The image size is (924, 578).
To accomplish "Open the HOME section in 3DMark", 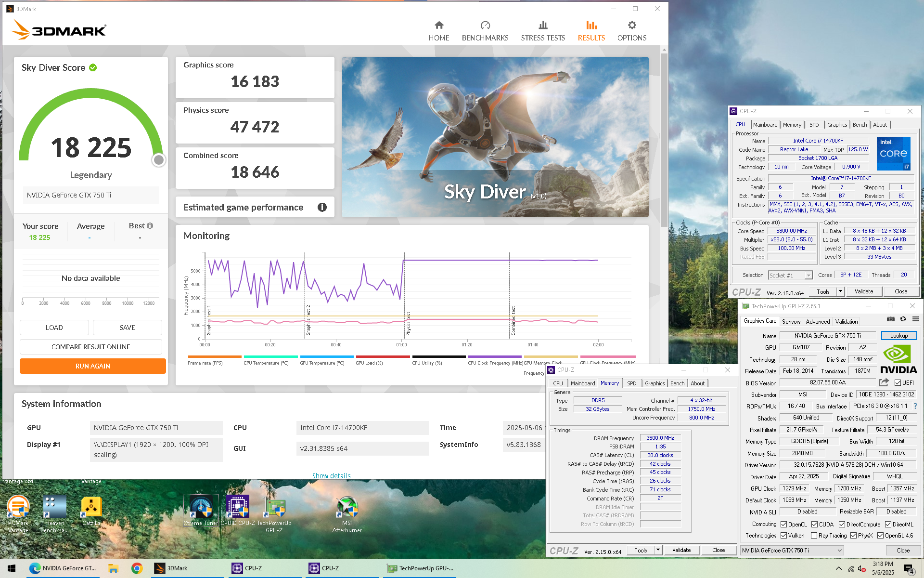I will tap(439, 31).
